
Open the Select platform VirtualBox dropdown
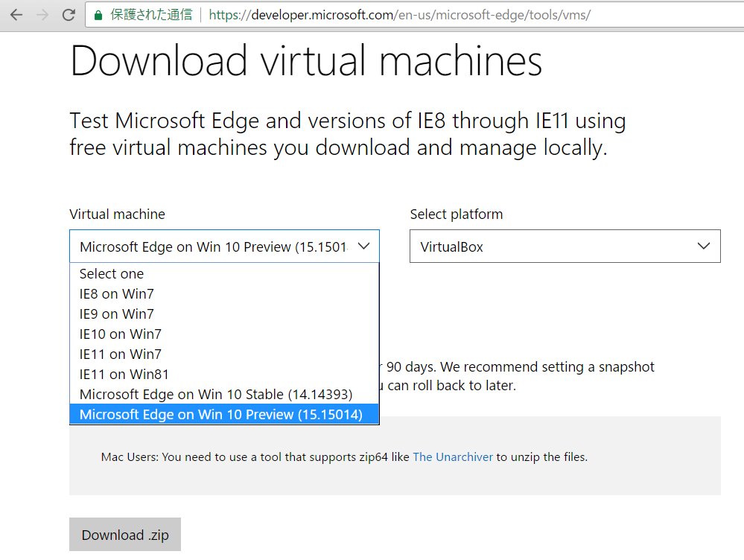click(x=565, y=246)
